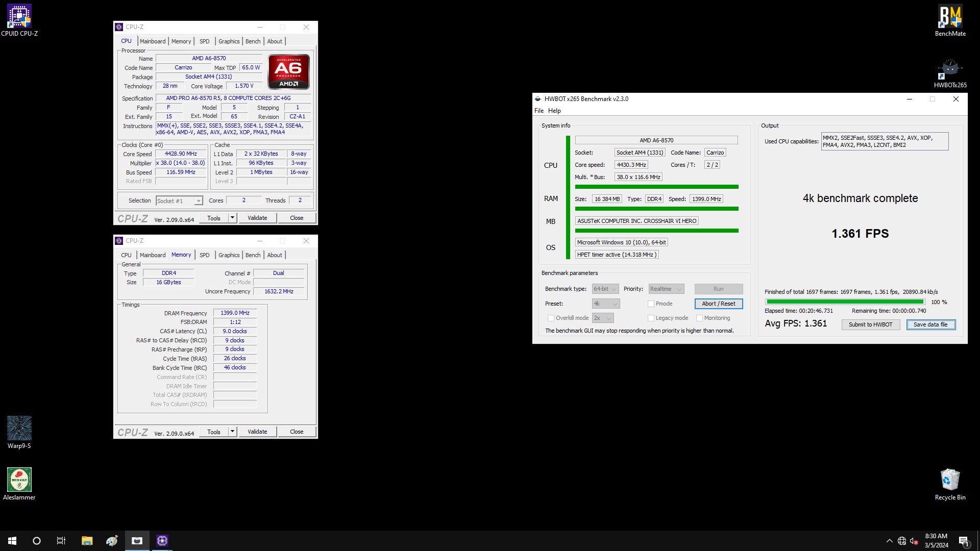
Task: Click Validate in top CPU-Z window
Action: [257, 218]
